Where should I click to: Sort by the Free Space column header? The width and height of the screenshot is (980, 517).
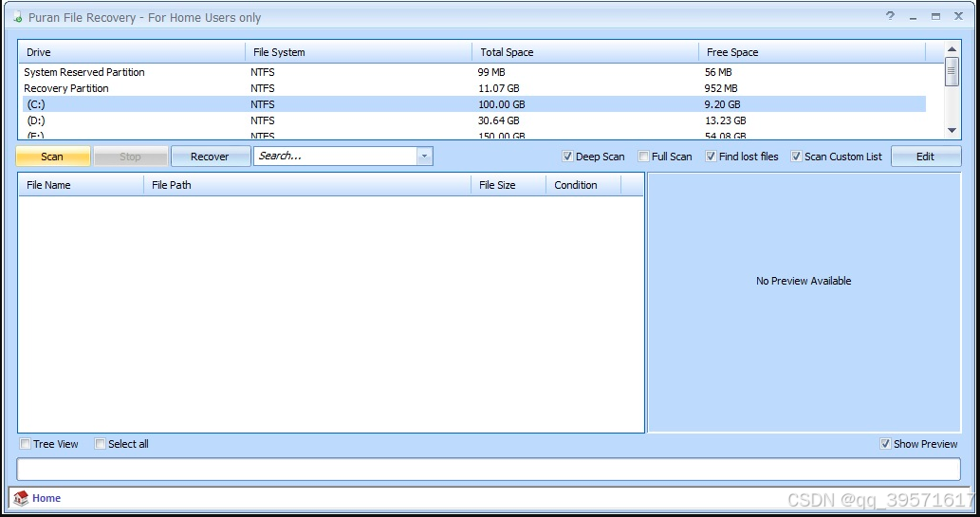(812, 52)
